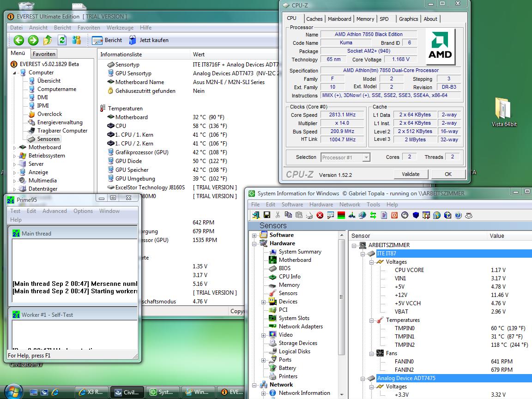
Task: Switch to Caches tab in CPU-Z
Action: pos(314,19)
